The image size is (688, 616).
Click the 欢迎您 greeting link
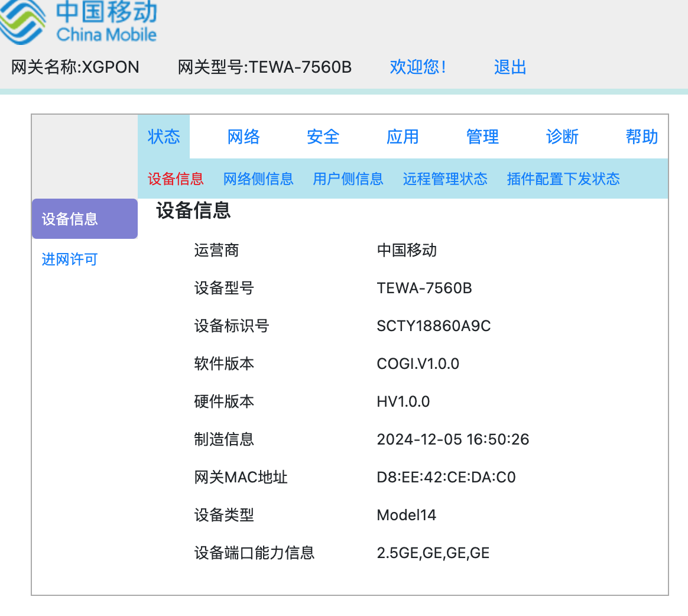click(x=418, y=67)
